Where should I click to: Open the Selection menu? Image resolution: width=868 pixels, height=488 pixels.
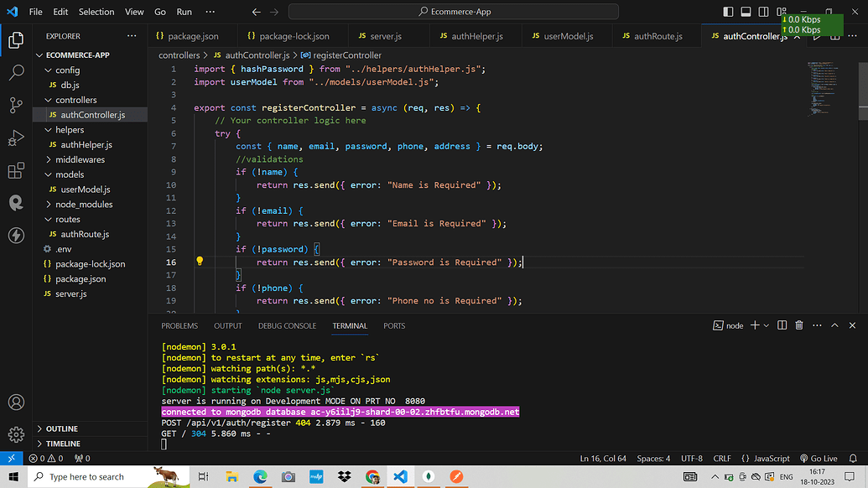[x=96, y=12]
